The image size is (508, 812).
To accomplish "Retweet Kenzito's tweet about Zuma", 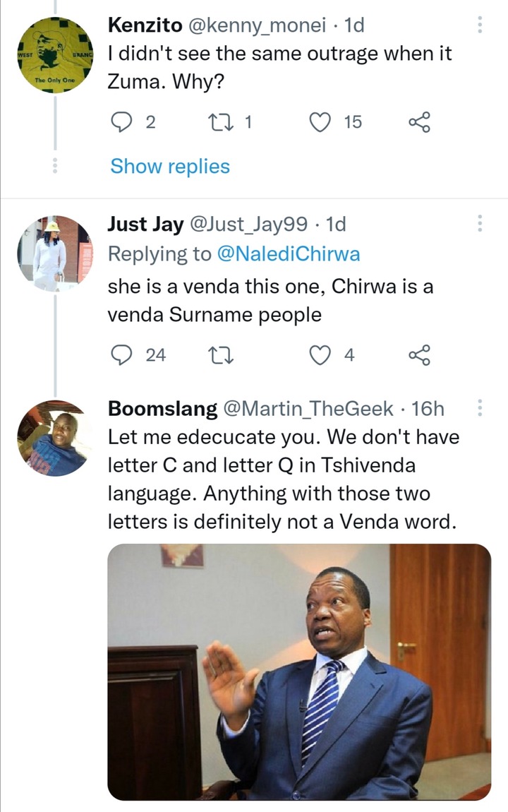I will click(220, 122).
